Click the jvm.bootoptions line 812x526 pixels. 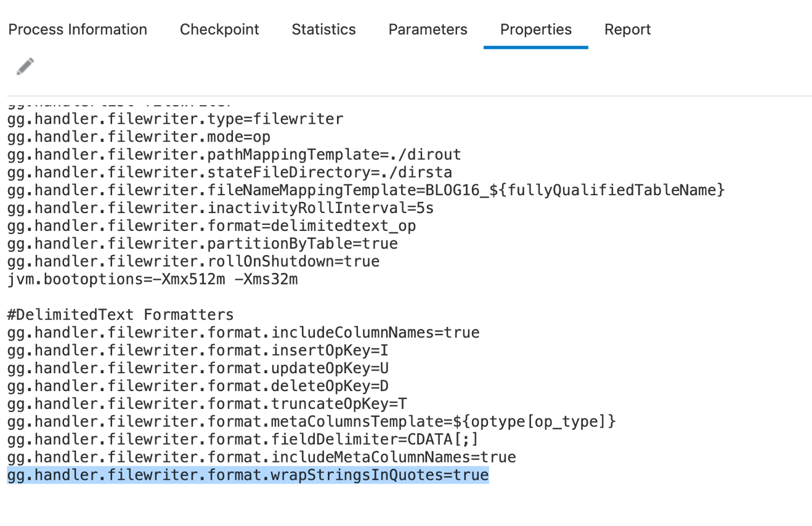152,279
